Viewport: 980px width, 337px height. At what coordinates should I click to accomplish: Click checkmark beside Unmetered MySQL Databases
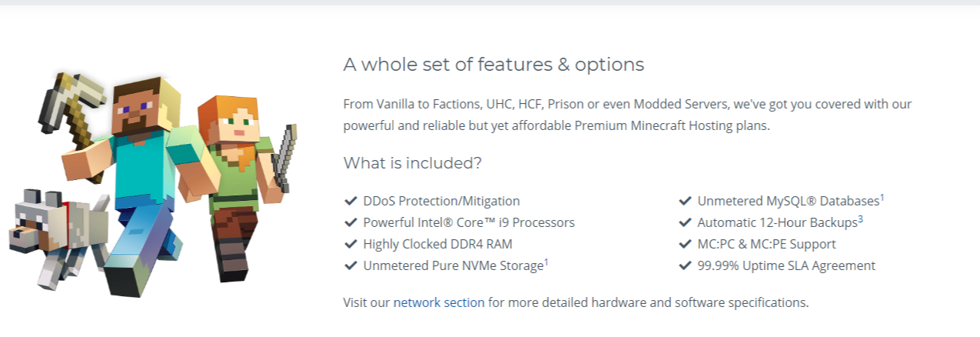coord(684,201)
